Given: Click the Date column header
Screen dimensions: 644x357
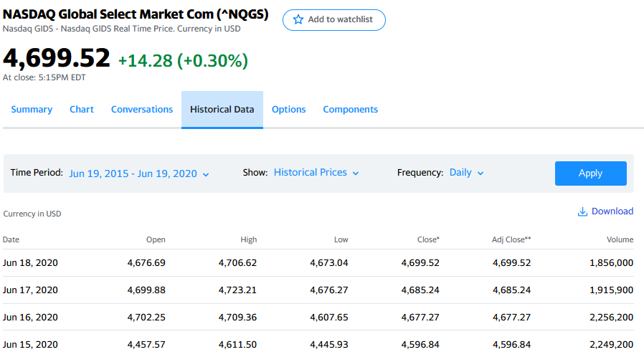Looking at the screenshot, I should (11, 239).
